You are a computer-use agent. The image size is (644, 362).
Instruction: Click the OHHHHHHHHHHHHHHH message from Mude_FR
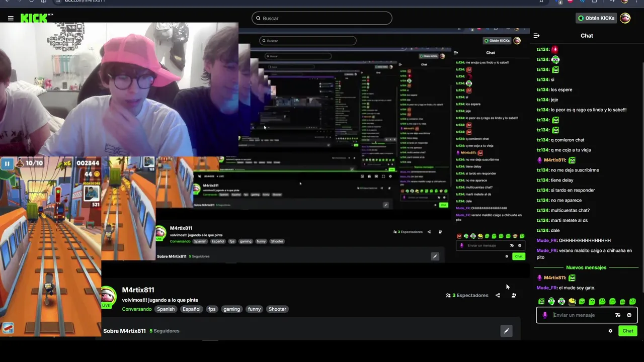585,241
